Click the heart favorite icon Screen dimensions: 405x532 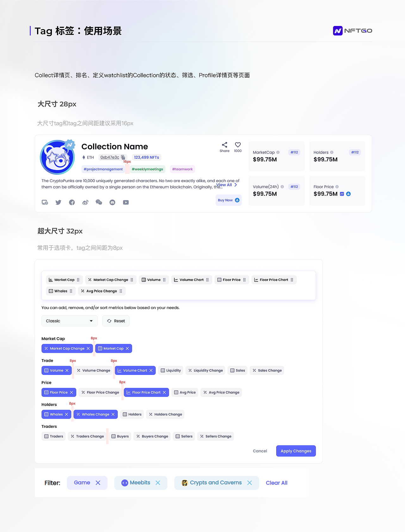click(238, 145)
